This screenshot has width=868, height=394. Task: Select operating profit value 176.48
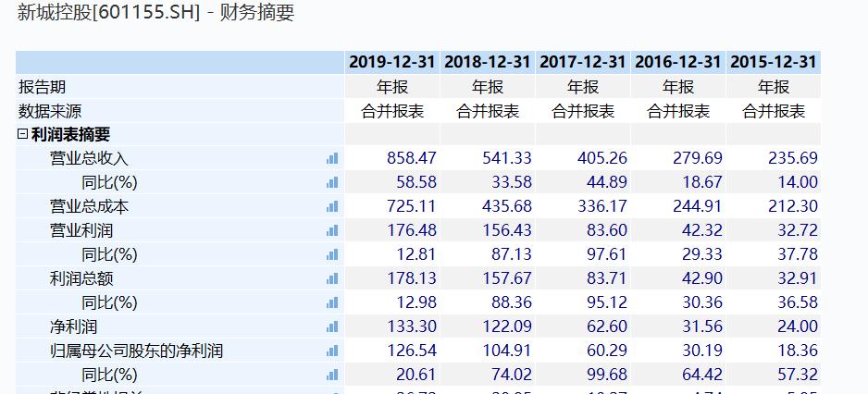[x=411, y=230]
